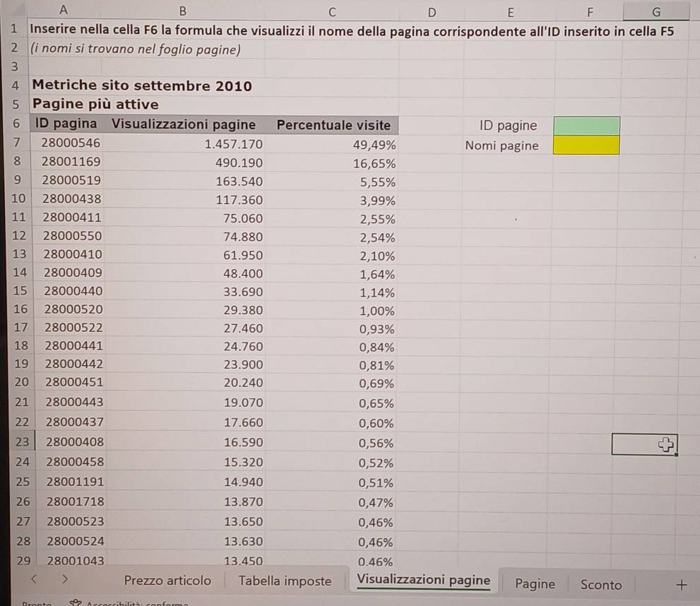Click column F header
The width and height of the screenshot is (700, 606).
pyautogui.click(x=590, y=11)
